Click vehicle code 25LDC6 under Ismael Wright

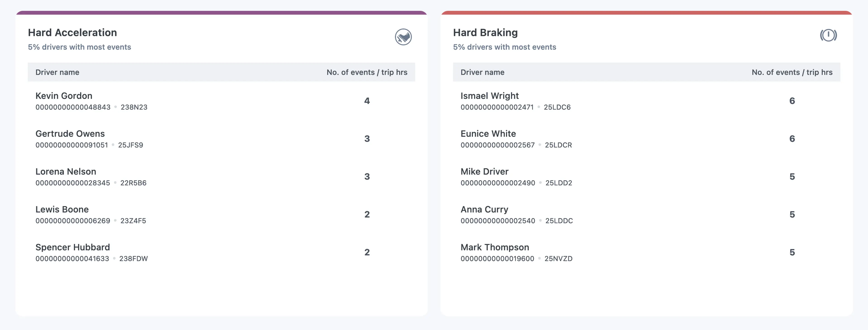557,107
